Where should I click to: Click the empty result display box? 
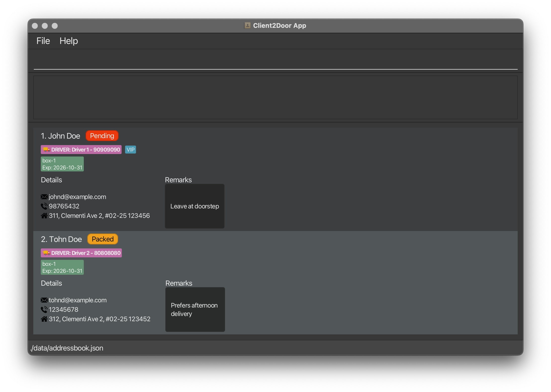275,97
